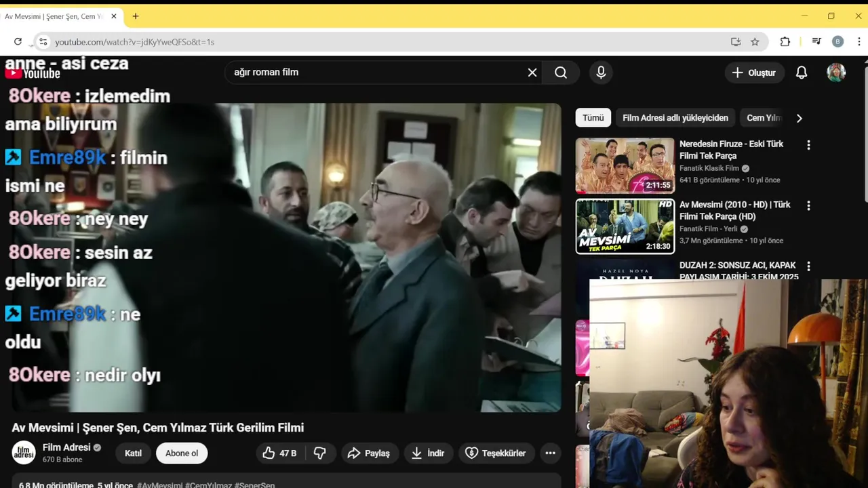868x488 pixels.
Task: Show more filter chips with right arrow
Action: click(799, 118)
